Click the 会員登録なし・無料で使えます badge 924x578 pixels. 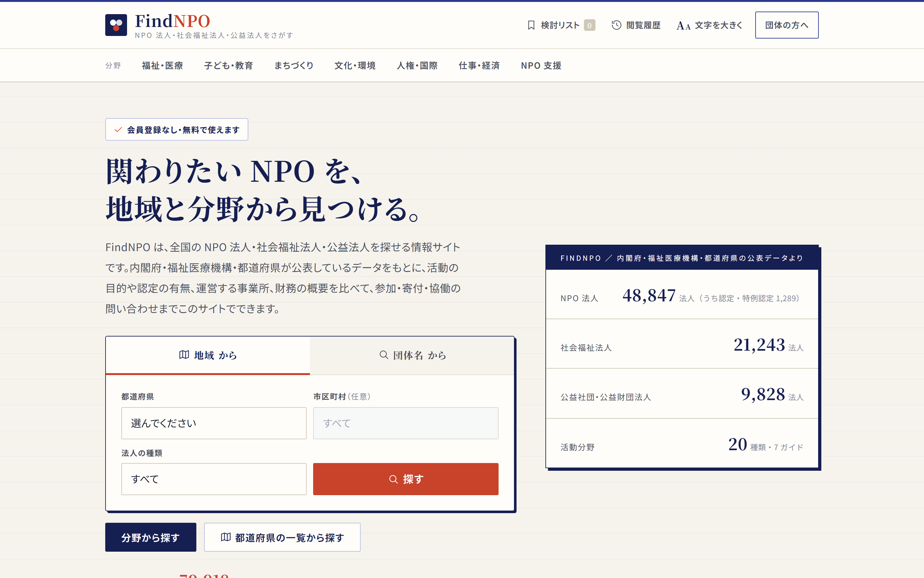tap(177, 130)
